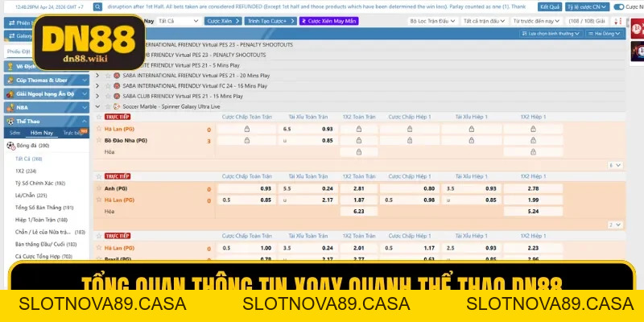Click the Soccer Marble league icon
This screenshot has width=644, height=322.
[x=117, y=106]
